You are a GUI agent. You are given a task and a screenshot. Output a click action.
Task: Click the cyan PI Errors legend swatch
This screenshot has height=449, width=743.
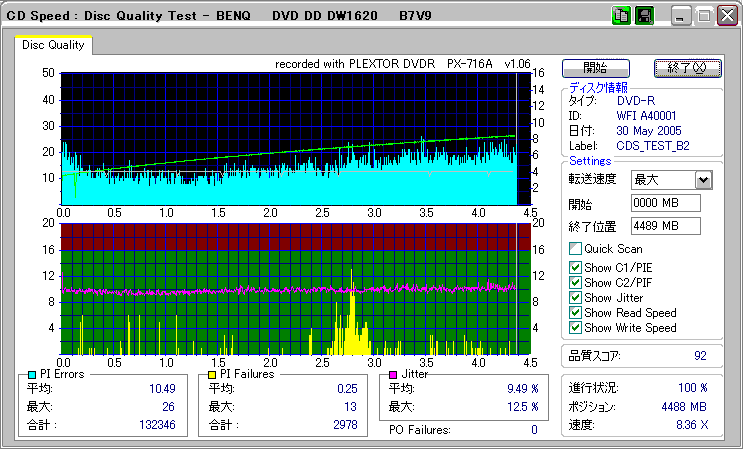point(33,374)
